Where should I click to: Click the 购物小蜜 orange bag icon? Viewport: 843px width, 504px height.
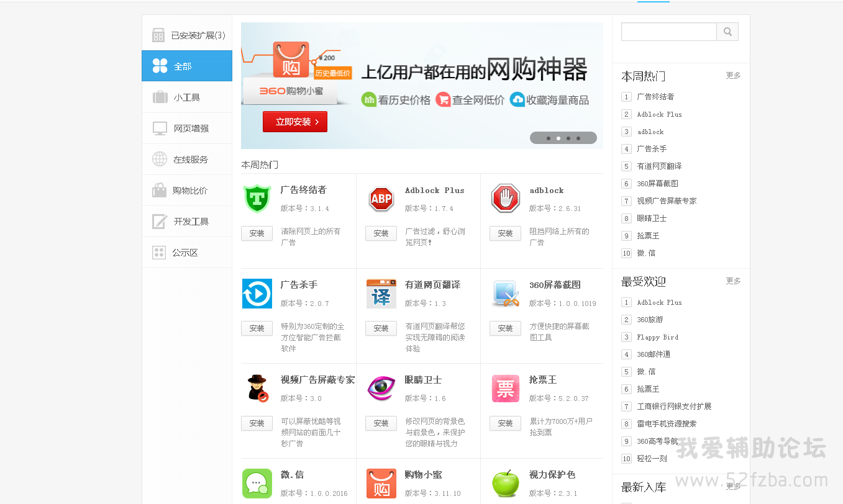coord(381,484)
